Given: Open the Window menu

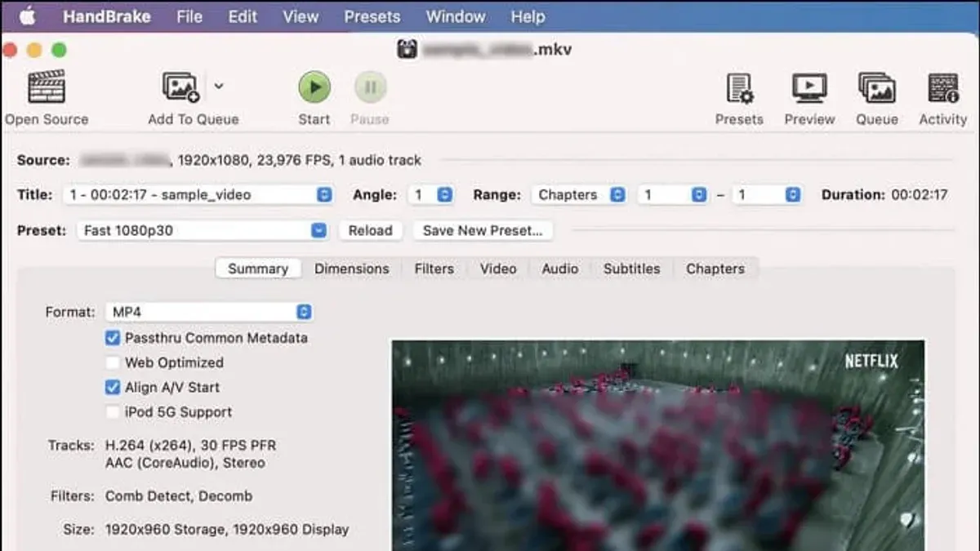Looking at the screenshot, I should (456, 16).
